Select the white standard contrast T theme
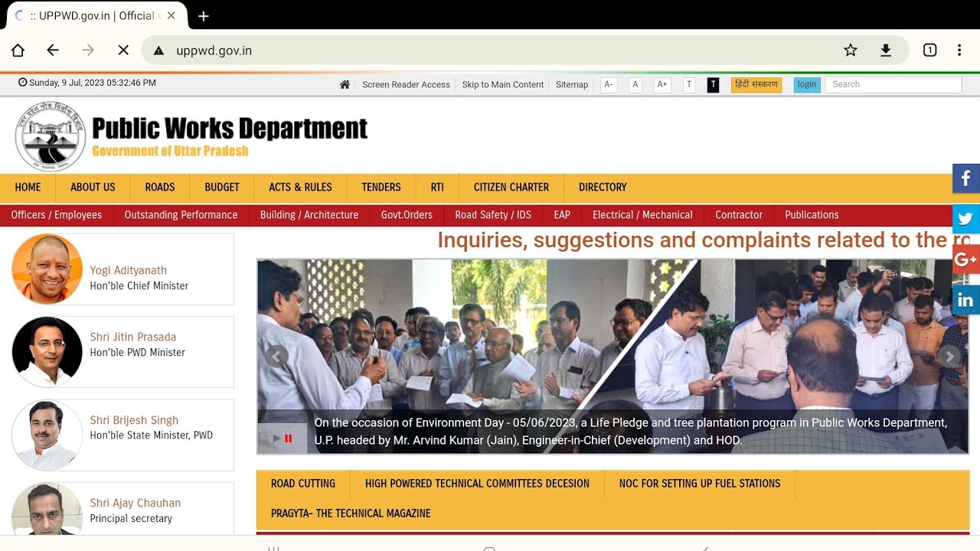Screen dimensions: 980x551 (x=689, y=85)
